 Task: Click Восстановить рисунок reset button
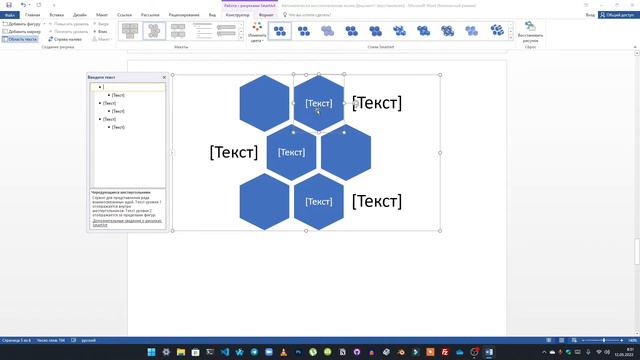(530, 32)
